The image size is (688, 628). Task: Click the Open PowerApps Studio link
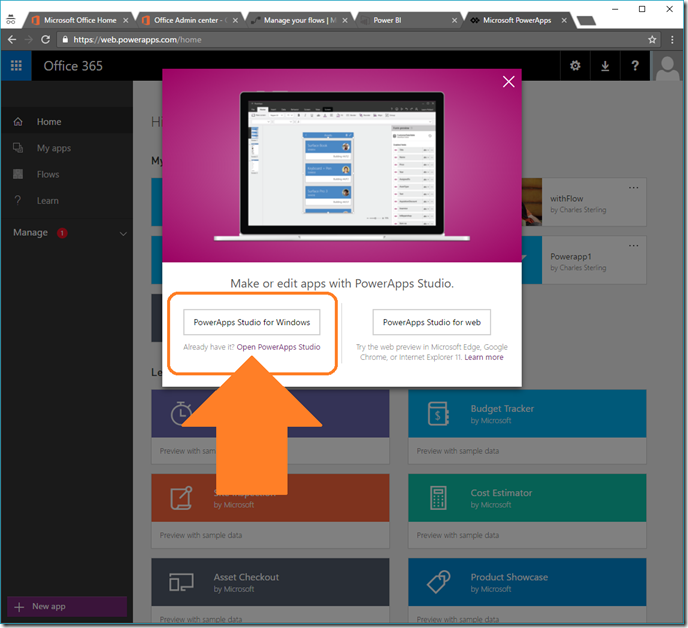[x=278, y=347]
